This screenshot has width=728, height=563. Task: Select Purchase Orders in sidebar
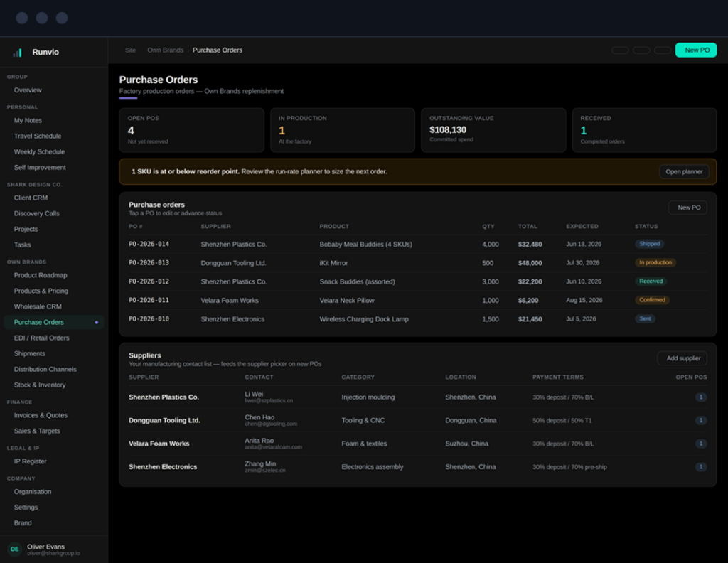click(54, 322)
